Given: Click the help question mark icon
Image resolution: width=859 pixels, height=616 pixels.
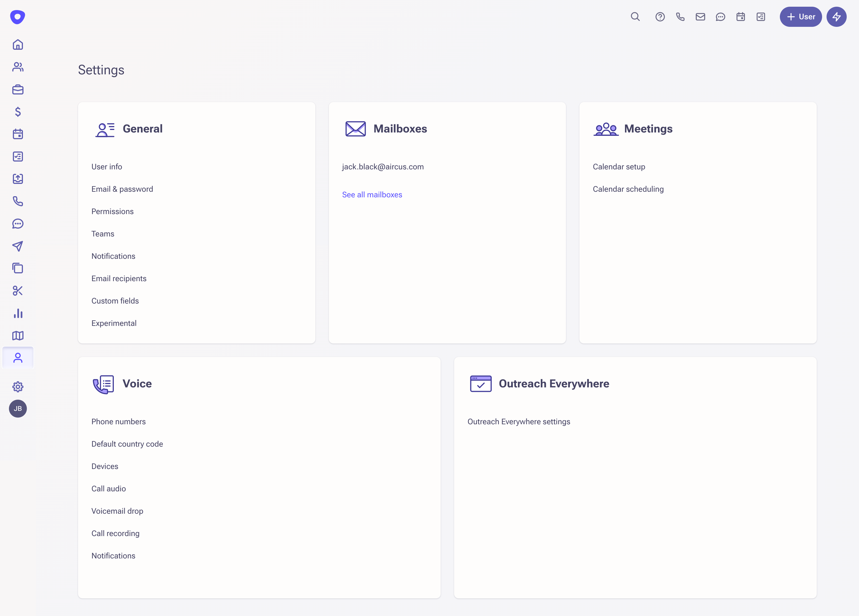Looking at the screenshot, I should (660, 17).
